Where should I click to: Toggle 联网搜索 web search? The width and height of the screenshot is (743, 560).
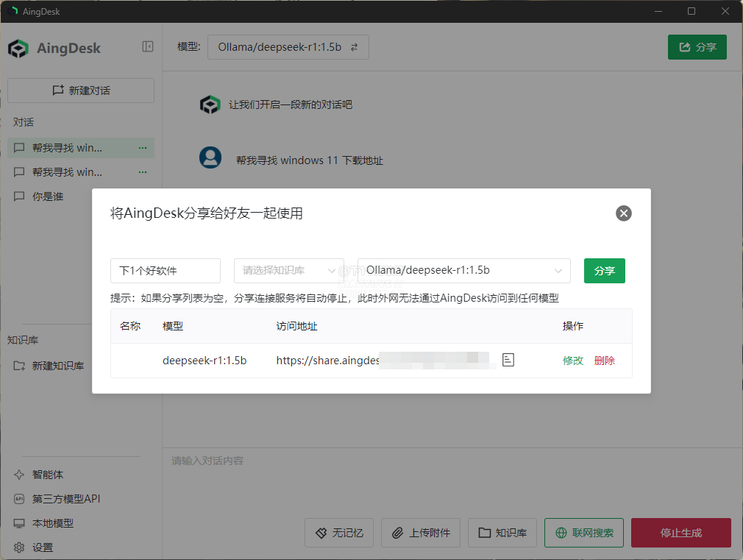[584, 533]
